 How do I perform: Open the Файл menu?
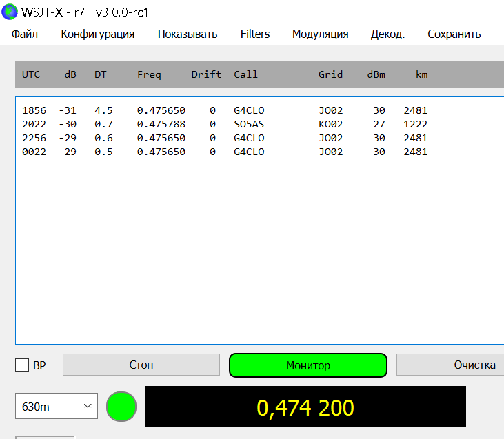[x=25, y=34]
